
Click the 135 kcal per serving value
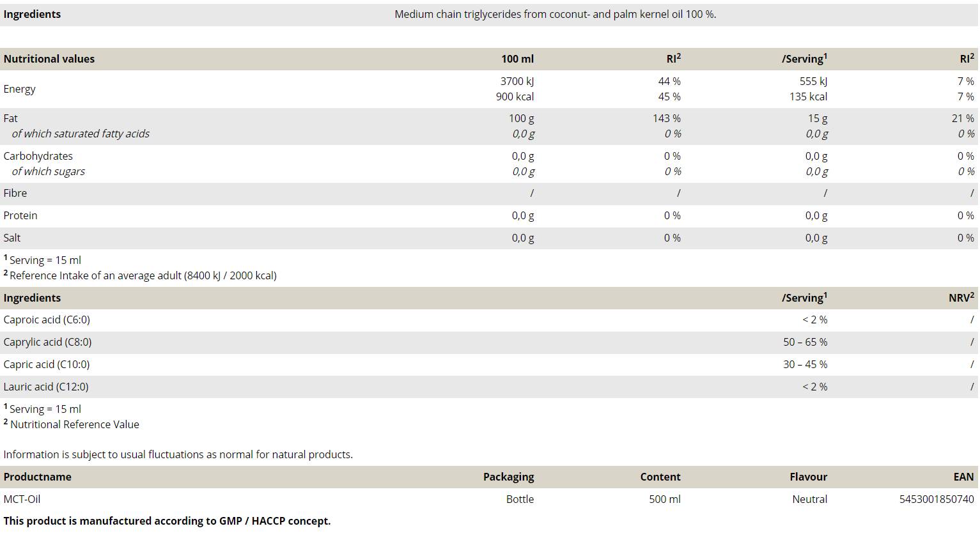click(808, 96)
